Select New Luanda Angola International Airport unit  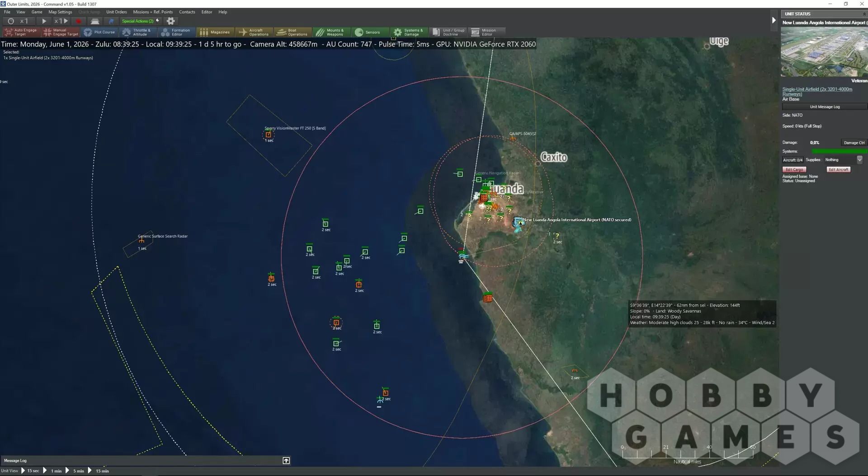[519, 222]
